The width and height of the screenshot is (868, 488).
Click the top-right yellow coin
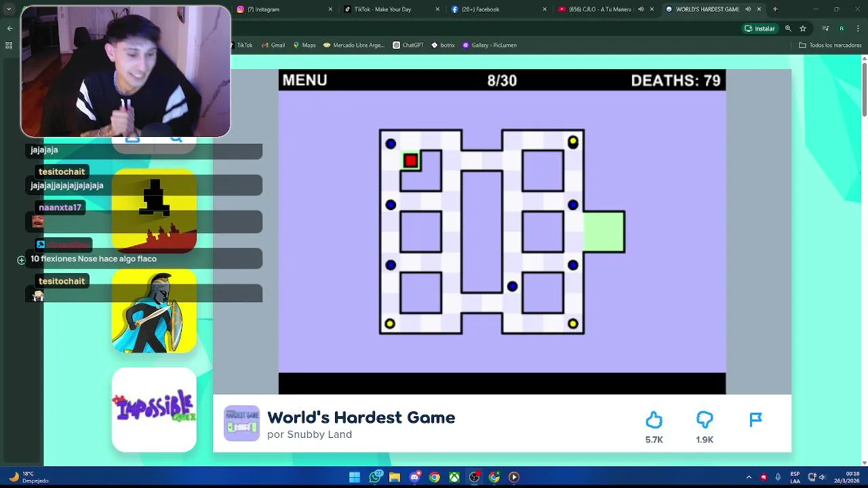[x=573, y=141]
